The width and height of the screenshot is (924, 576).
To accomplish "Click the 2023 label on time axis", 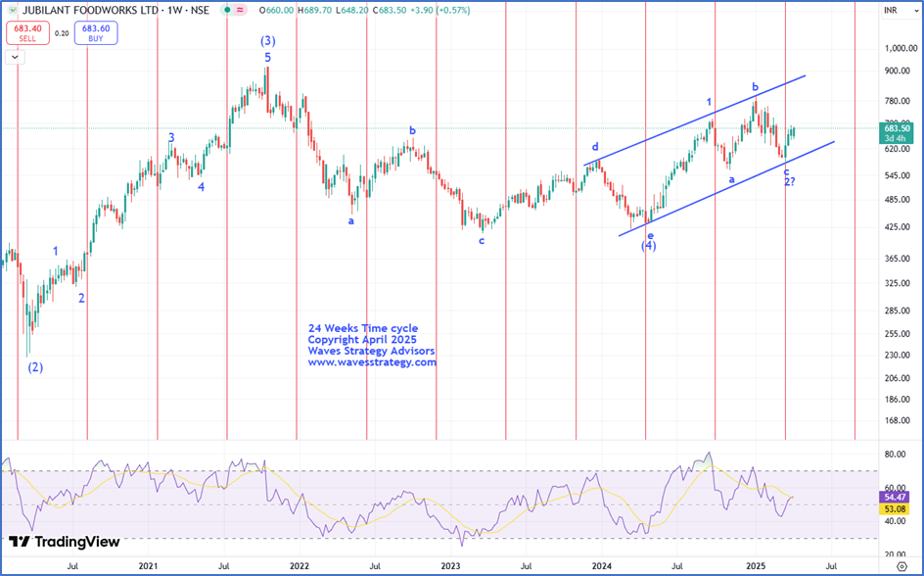I will [x=451, y=566].
